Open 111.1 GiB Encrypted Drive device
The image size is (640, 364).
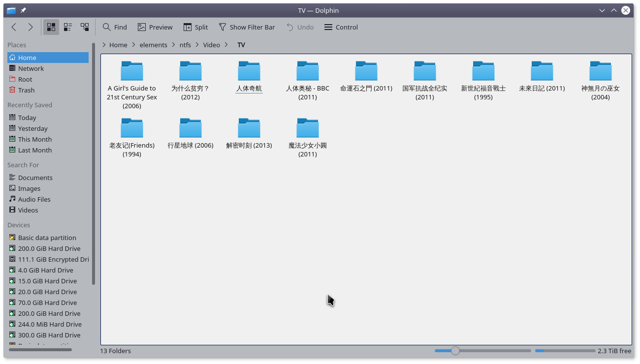[53, 259]
